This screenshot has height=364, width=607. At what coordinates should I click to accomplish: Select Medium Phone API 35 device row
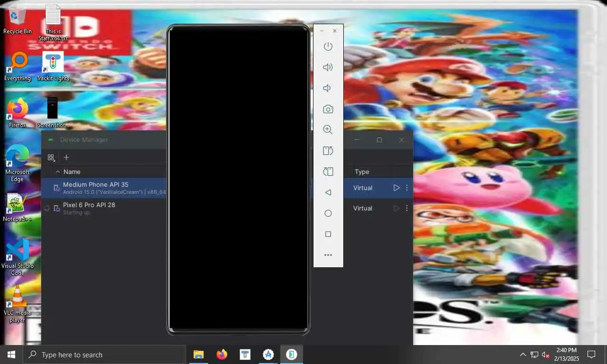coord(227,188)
